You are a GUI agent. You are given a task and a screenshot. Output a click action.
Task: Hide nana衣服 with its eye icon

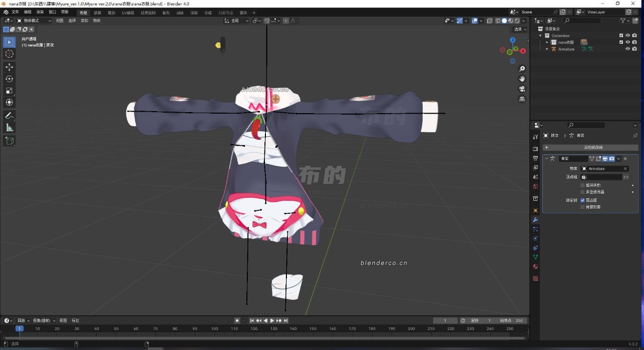click(x=627, y=42)
